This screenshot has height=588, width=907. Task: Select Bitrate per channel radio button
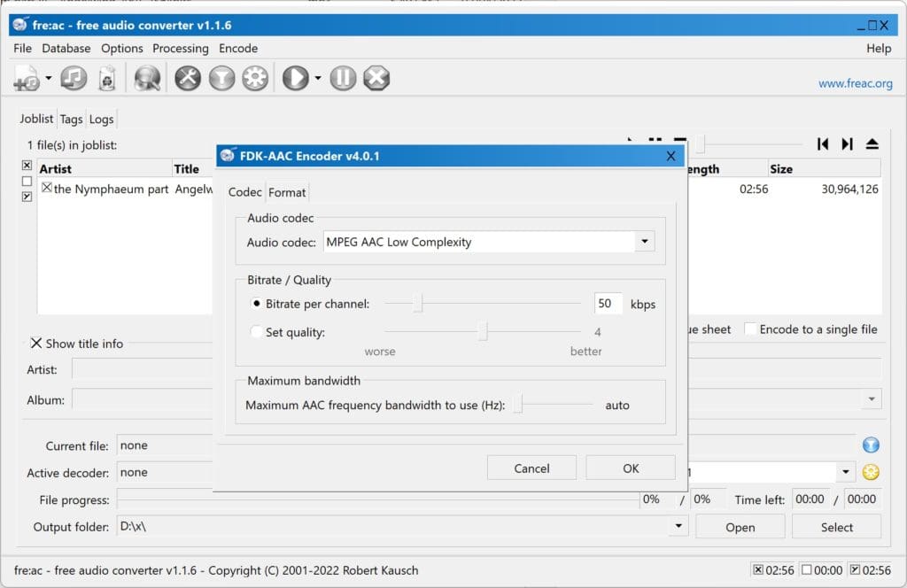256,303
